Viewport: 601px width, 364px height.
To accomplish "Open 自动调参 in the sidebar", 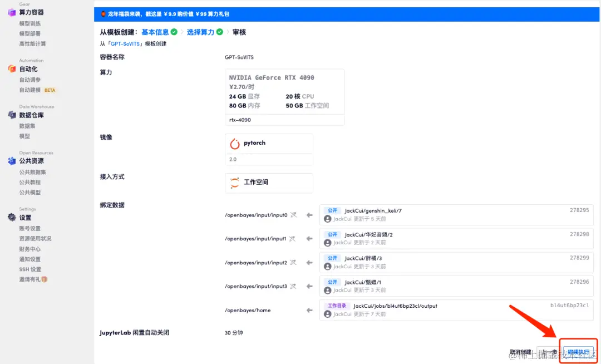I will tap(30, 80).
